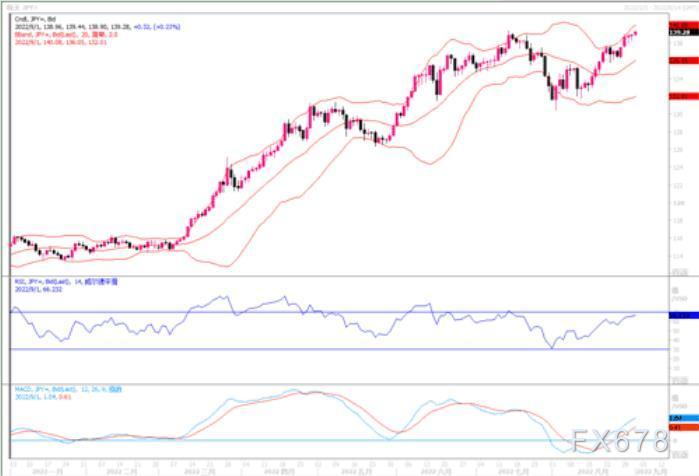Click the orange-red signal value tag under MACD tag

click(x=684, y=427)
